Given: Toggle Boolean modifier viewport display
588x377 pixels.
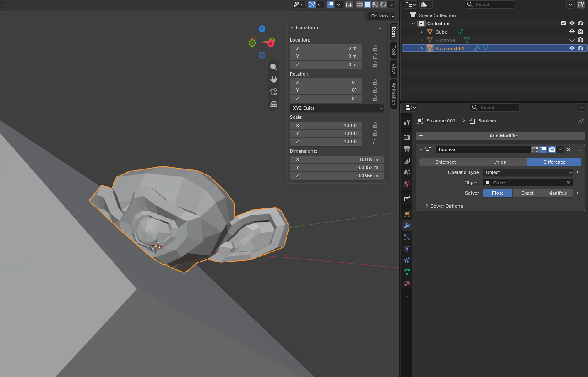Looking at the screenshot, I should coord(544,149).
